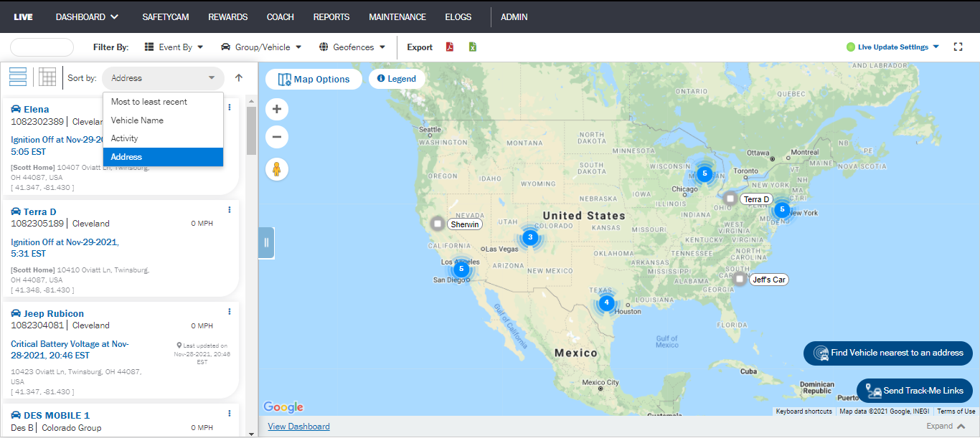Click the Sherwin vehicle marker on map

tap(438, 224)
